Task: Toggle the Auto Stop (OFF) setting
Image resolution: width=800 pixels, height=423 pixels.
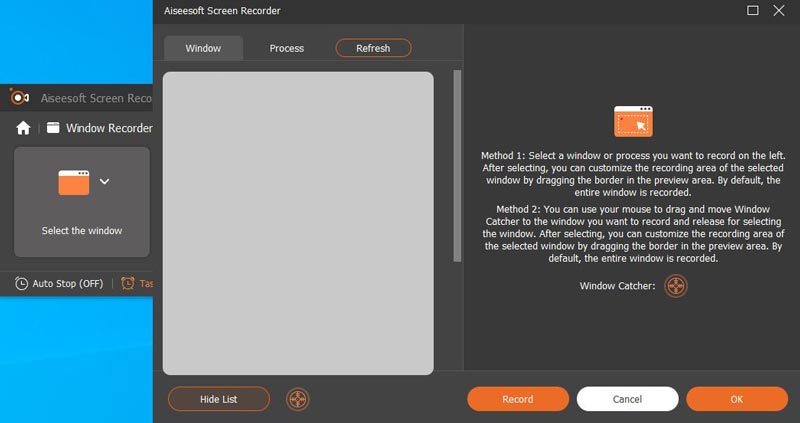Action: pos(59,283)
